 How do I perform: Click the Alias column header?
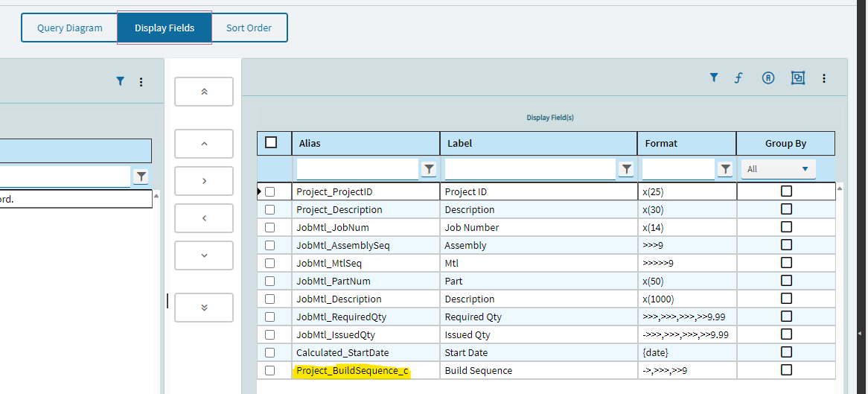(366, 143)
